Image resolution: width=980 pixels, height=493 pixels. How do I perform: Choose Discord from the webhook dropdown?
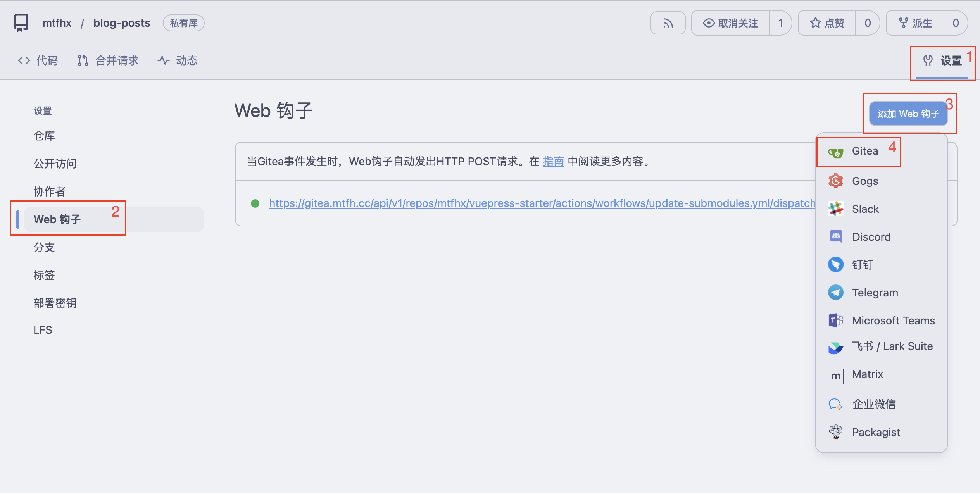point(871,237)
